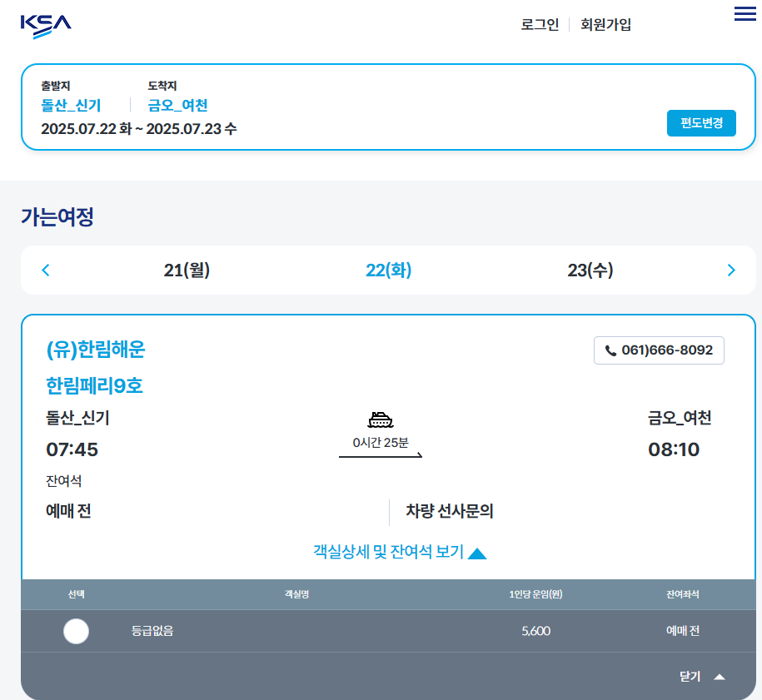This screenshot has width=762, height=700.
Task: Click the date range 2025.07.22 화 ~ 2025.07.23 수
Action: (x=138, y=129)
